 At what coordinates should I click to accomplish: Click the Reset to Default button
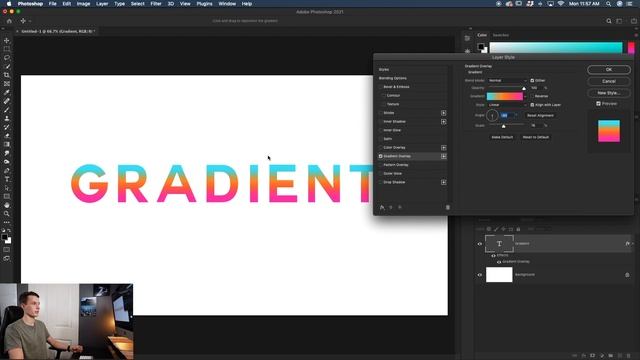point(536,137)
